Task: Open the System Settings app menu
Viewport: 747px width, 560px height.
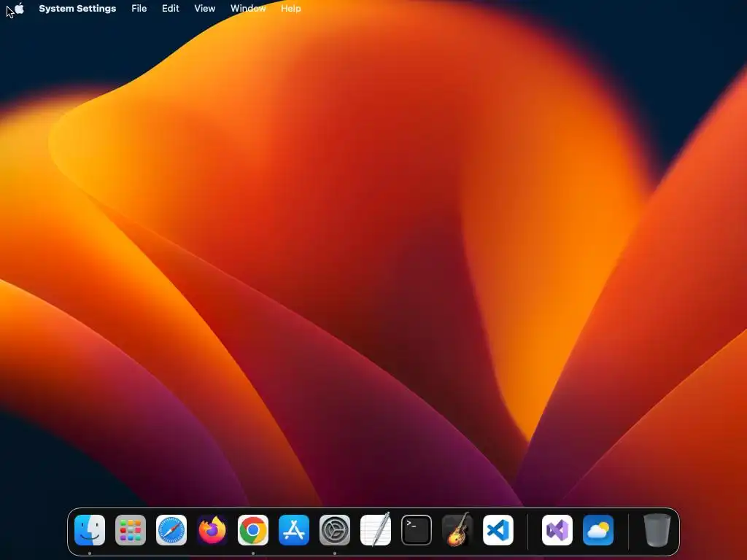Action: pos(77,9)
